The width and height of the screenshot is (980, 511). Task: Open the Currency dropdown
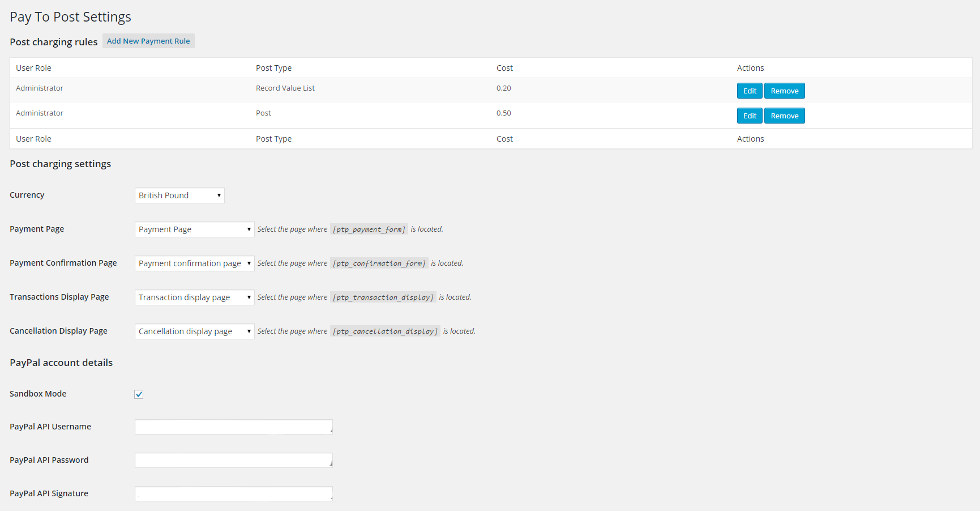coord(179,195)
